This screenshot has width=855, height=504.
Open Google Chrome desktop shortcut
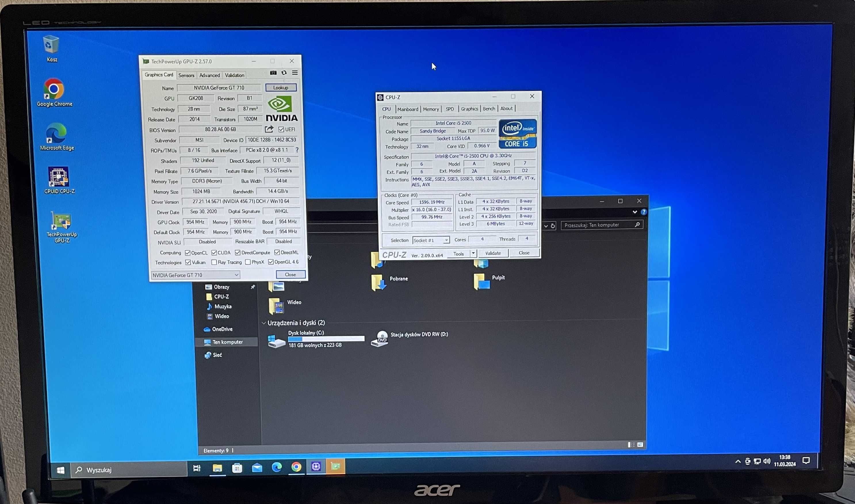coord(54,93)
